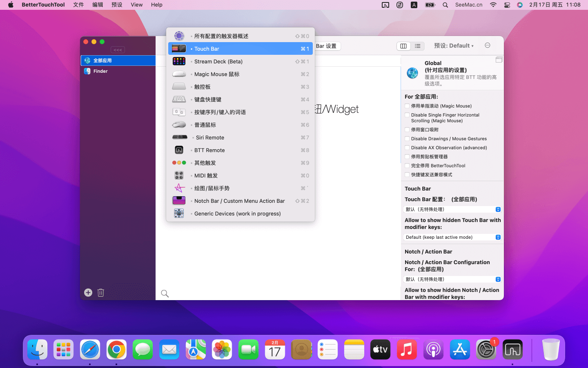Click the Bar 设置 button
The width and height of the screenshot is (588, 368).
(327, 46)
